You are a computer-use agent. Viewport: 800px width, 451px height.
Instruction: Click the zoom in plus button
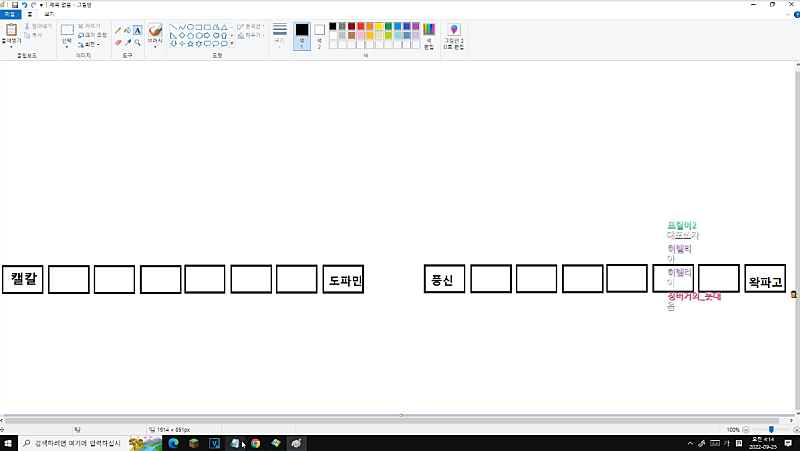[x=796, y=430]
